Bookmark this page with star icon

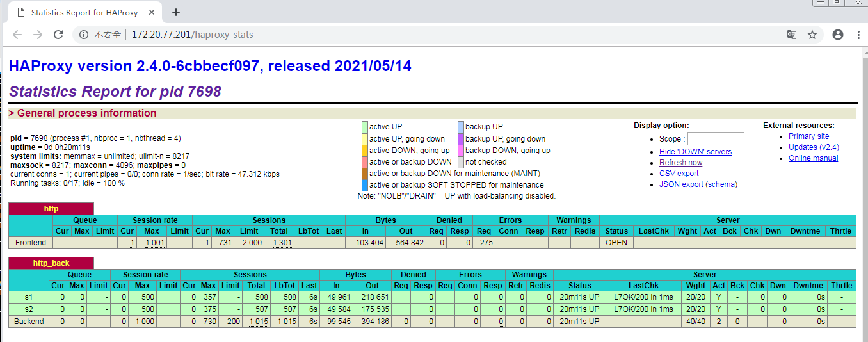(812, 35)
